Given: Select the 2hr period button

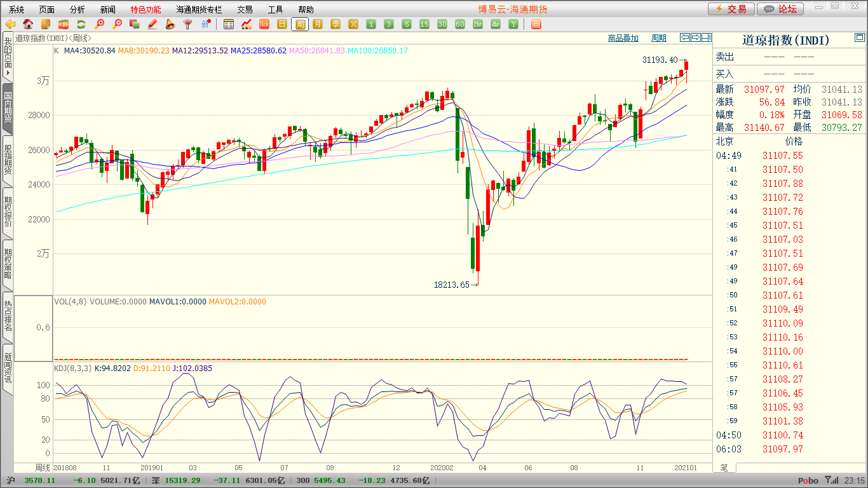Looking at the screenshot, I should point(478,24).
